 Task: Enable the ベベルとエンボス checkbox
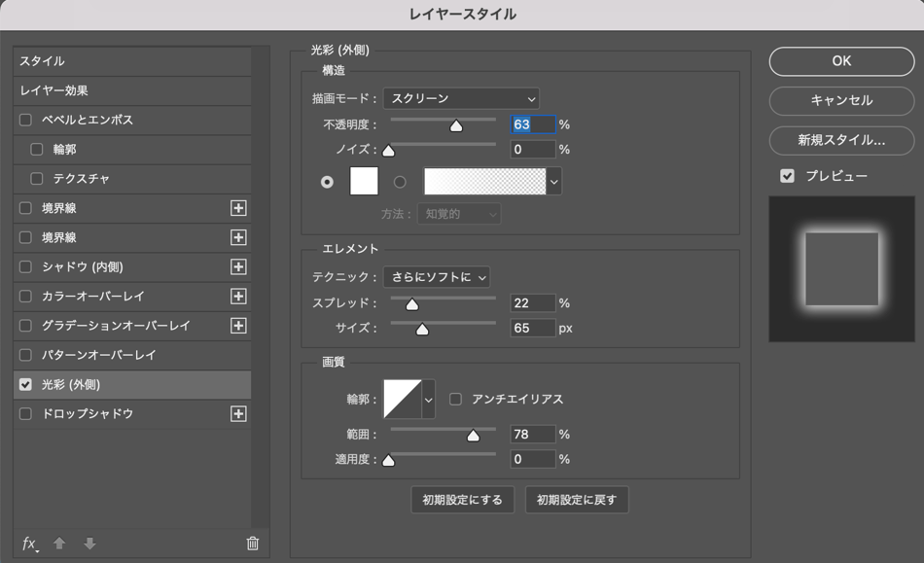click(x=26, y=121)
